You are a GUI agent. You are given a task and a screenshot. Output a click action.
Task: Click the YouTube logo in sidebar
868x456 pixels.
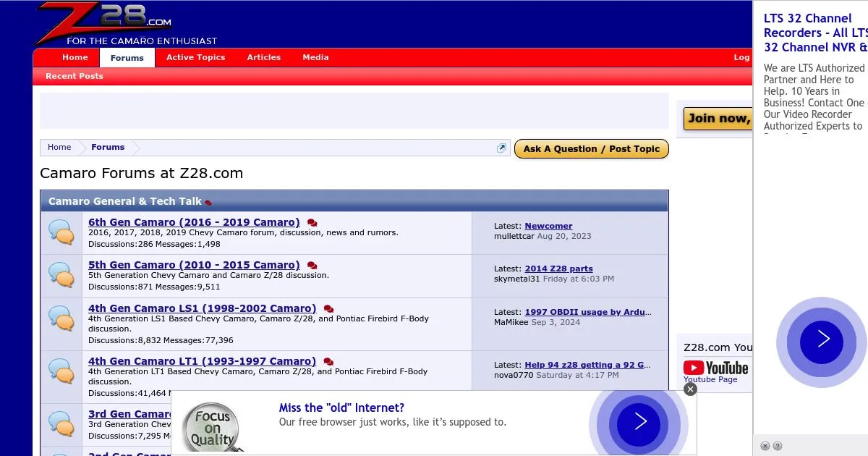point(715,368)
